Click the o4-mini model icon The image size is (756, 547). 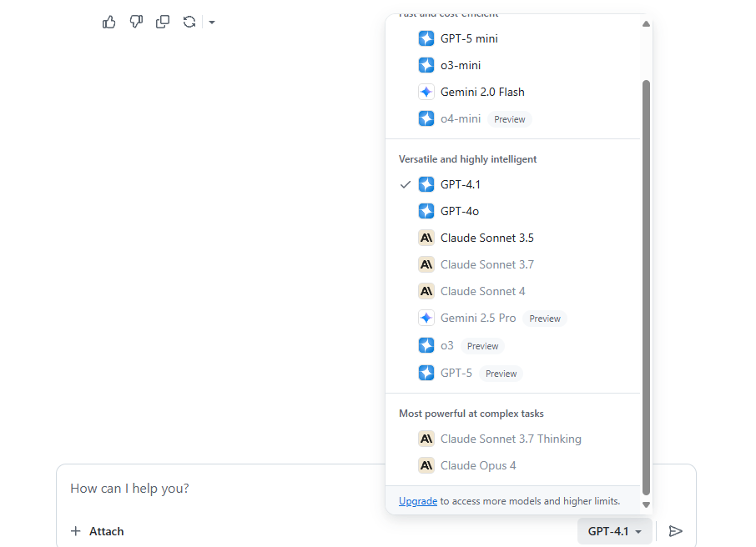tap(426, 118)
